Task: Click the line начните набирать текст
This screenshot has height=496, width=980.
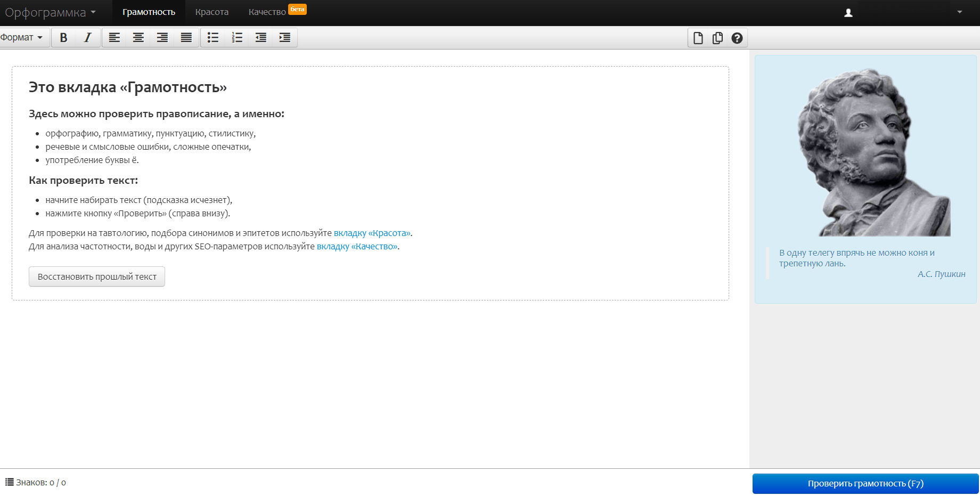Action: 139,200
